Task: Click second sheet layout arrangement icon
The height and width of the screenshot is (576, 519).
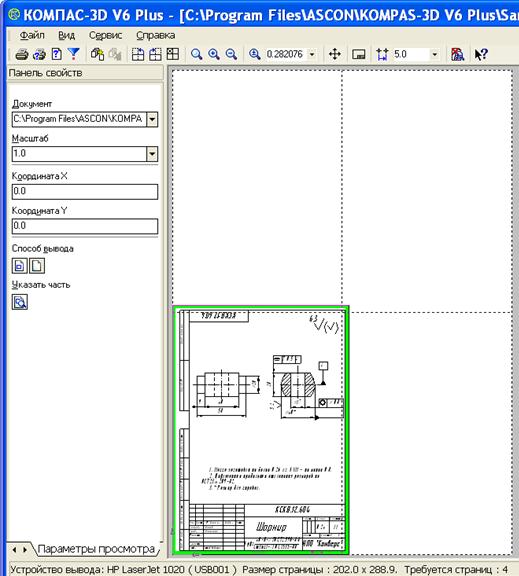Action: point(155,54)
